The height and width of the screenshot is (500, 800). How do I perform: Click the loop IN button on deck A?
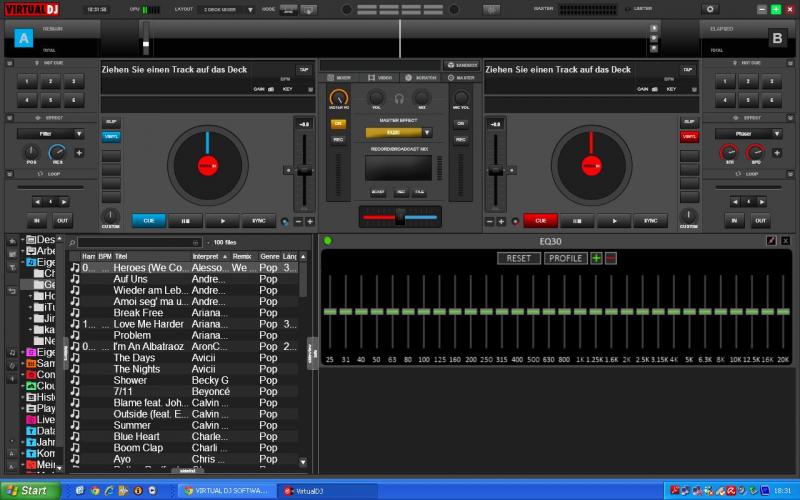[37, 220]
